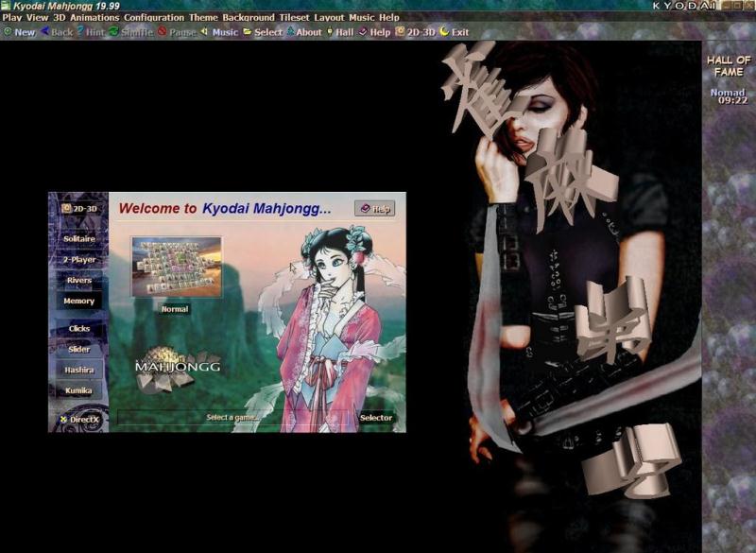This screenshot has height=553, width=756.
Task: Toggle the DirectX option in dialog
Action: pos(79,419)
